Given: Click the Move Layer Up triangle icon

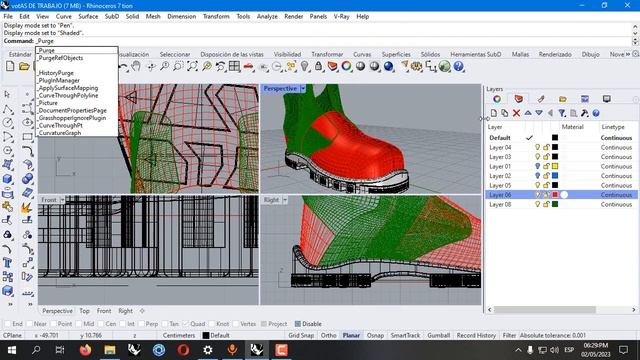Looking at the screenshot, I should (528, 113).
